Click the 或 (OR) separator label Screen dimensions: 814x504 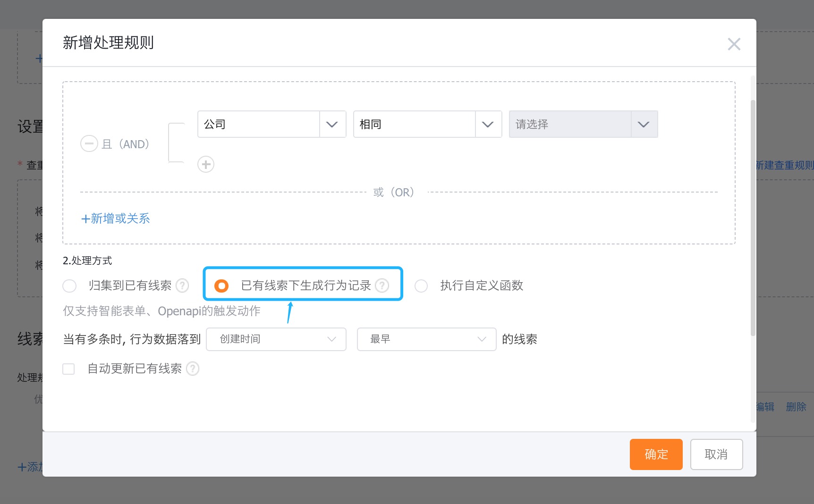394,193
